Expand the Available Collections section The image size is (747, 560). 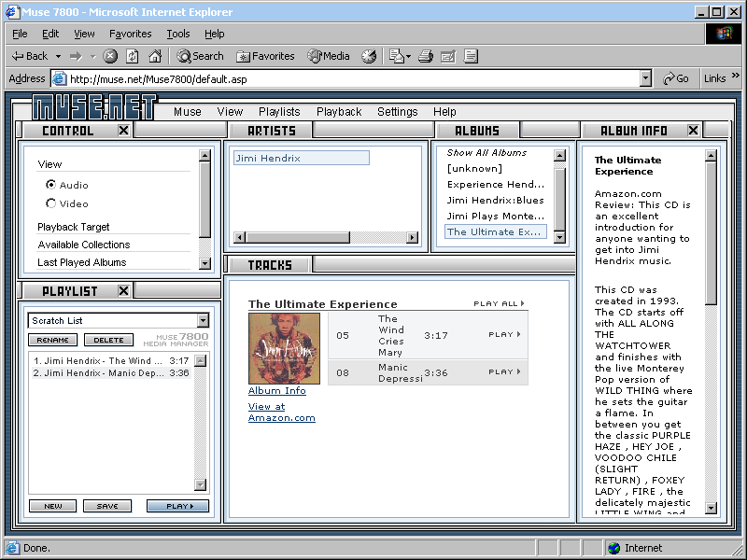(84, 245)
